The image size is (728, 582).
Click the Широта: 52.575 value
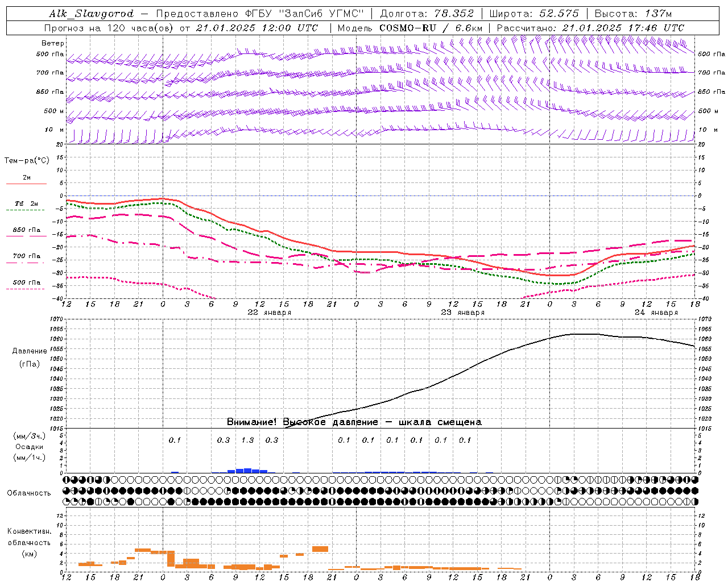(x=534, y=14)
